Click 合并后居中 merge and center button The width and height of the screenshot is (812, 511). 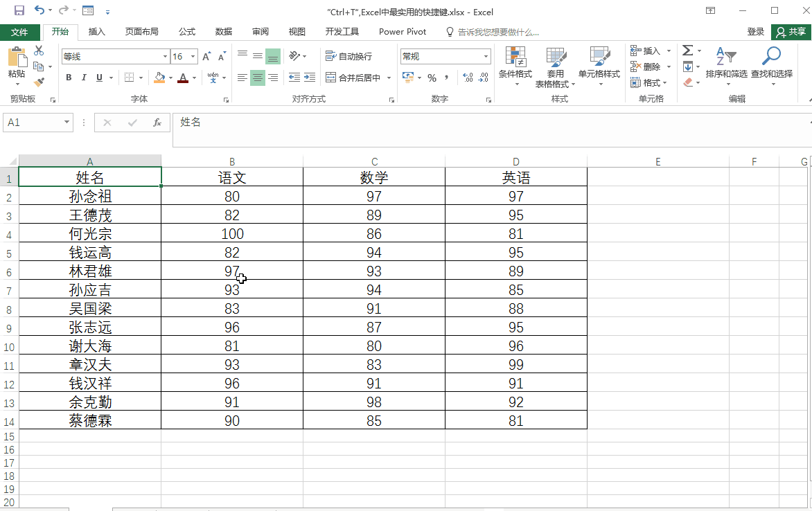353,78
